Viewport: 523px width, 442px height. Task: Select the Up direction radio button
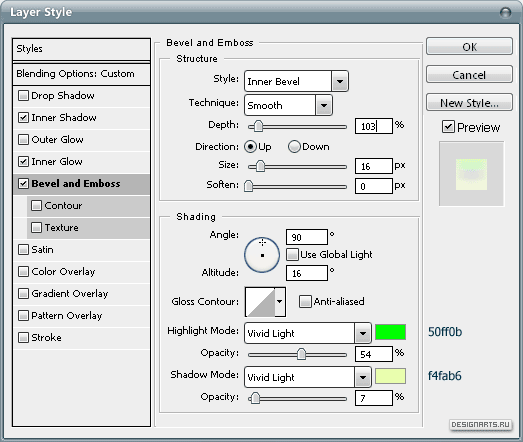point(250,147)
